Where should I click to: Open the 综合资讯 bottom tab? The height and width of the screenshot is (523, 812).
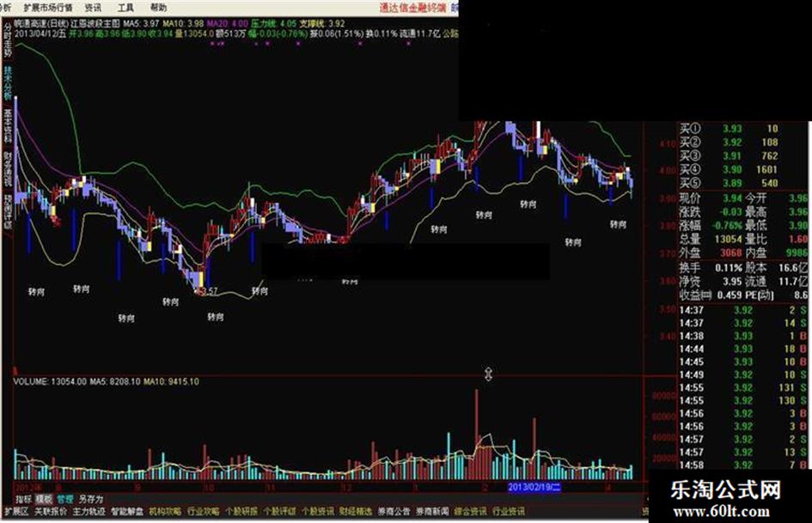click(x=471, y=512)
